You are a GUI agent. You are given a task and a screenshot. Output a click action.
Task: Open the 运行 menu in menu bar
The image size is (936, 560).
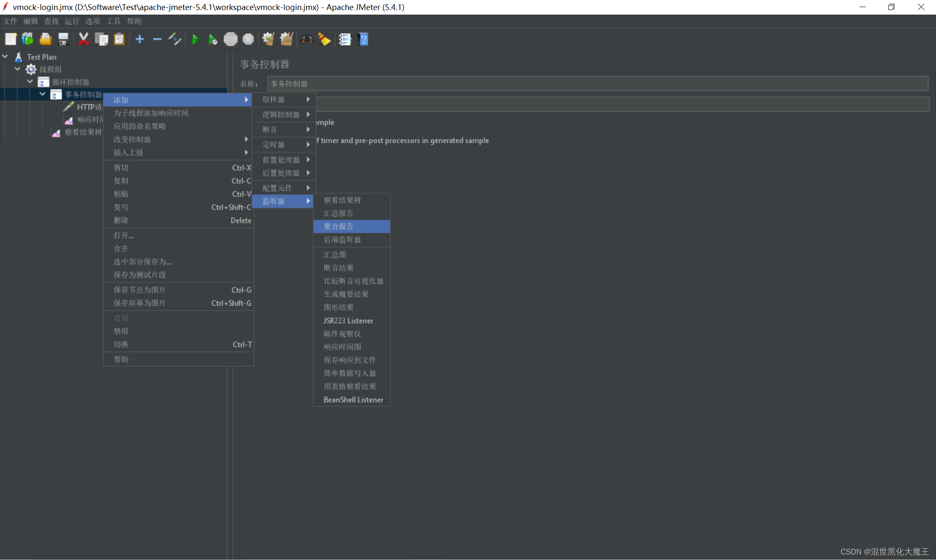coord(71,21)
